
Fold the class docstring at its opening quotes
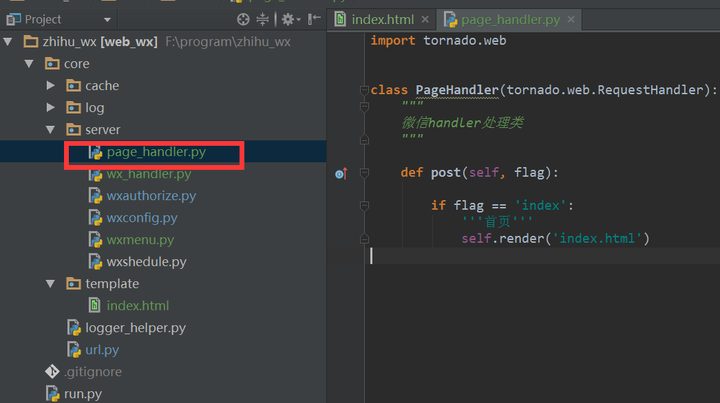[x=364, y=107]
